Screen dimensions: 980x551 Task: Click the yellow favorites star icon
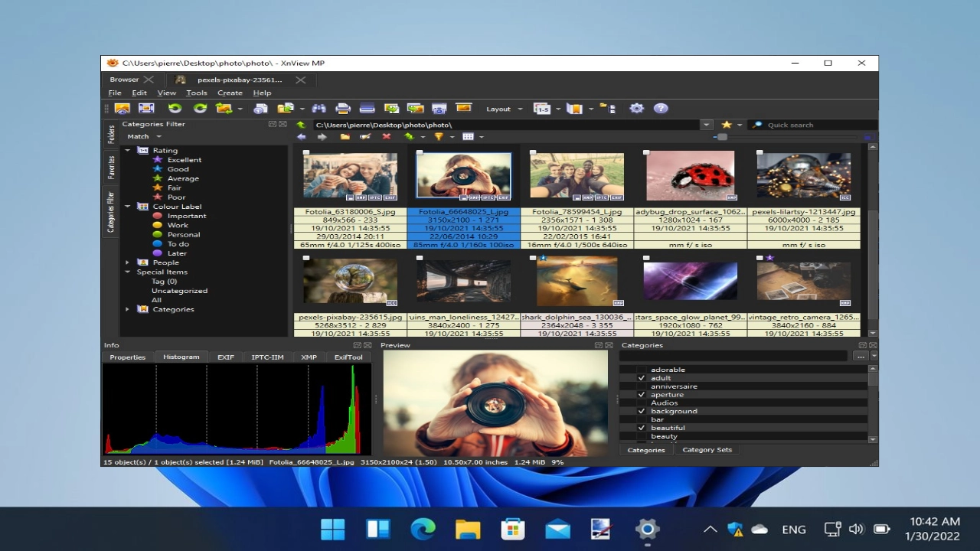727,125
